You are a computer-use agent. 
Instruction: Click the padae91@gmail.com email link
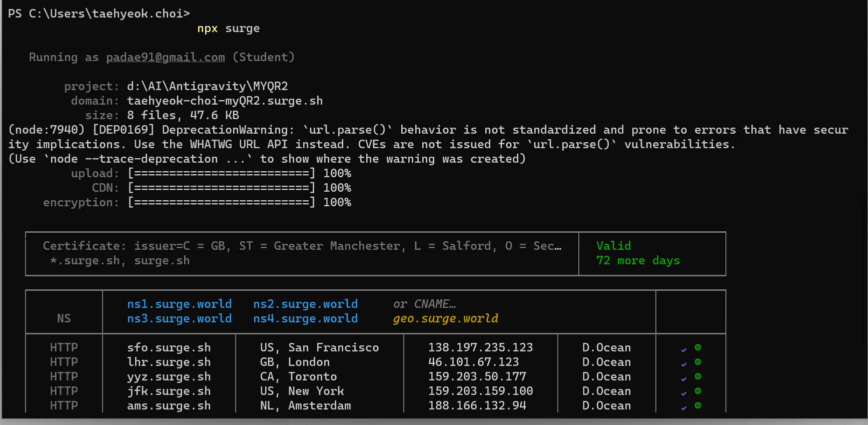165,57
